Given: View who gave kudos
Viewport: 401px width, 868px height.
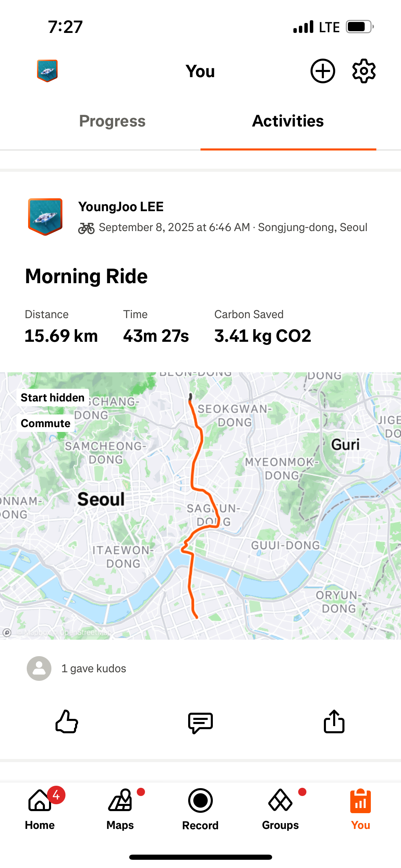Looking at the screenshot, I should (94, 668).
